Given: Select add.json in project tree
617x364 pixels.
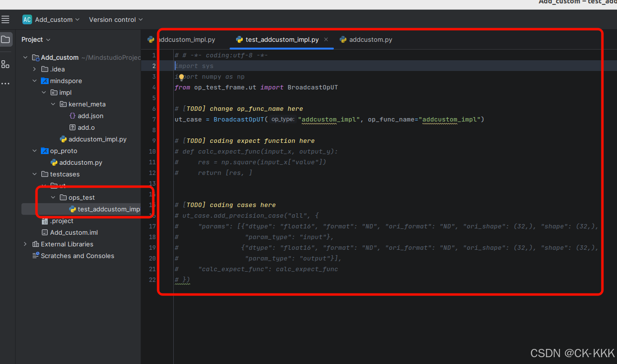Looking at the screenshot, I should (x=86, y=116).
